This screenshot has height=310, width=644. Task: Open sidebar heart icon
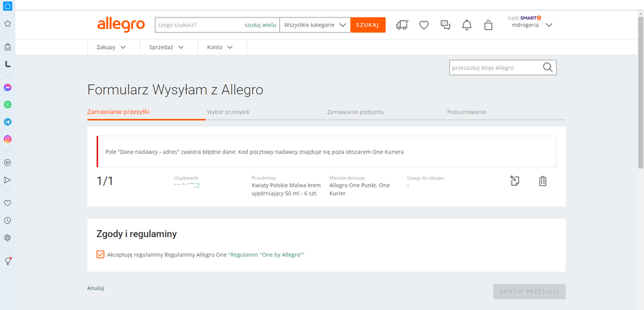[x=7, y=203]
